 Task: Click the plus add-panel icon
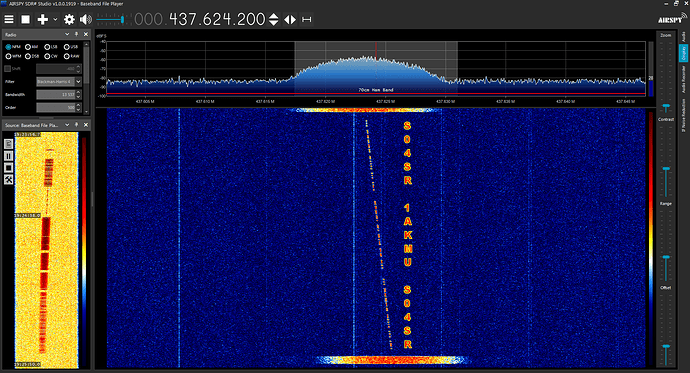(x=43, y=19)
